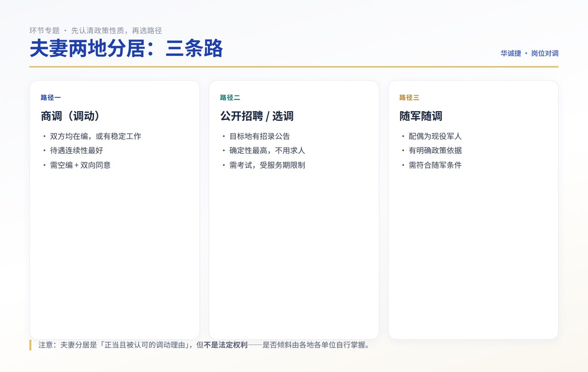
Task: Click the 随军随调 card heading
Action: [421, 116]
